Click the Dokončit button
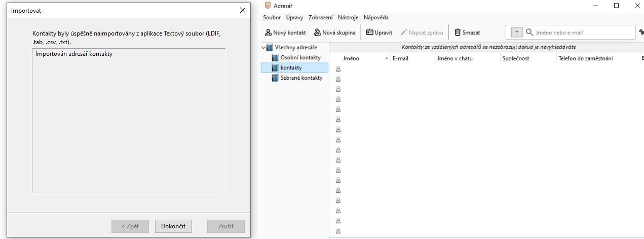The width and height of the screenshot is (644, 239). point(173,226)
